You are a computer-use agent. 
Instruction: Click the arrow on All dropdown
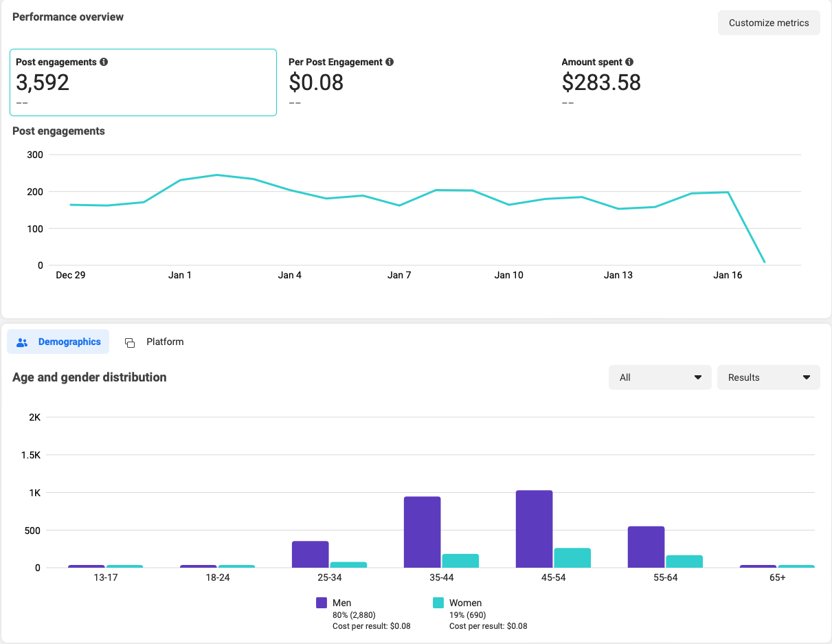pos(697,377)
